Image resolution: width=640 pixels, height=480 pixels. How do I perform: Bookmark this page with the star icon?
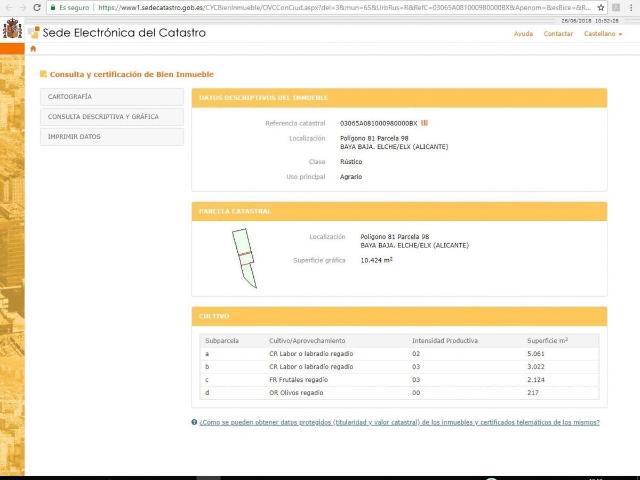[x=601, y=7]
